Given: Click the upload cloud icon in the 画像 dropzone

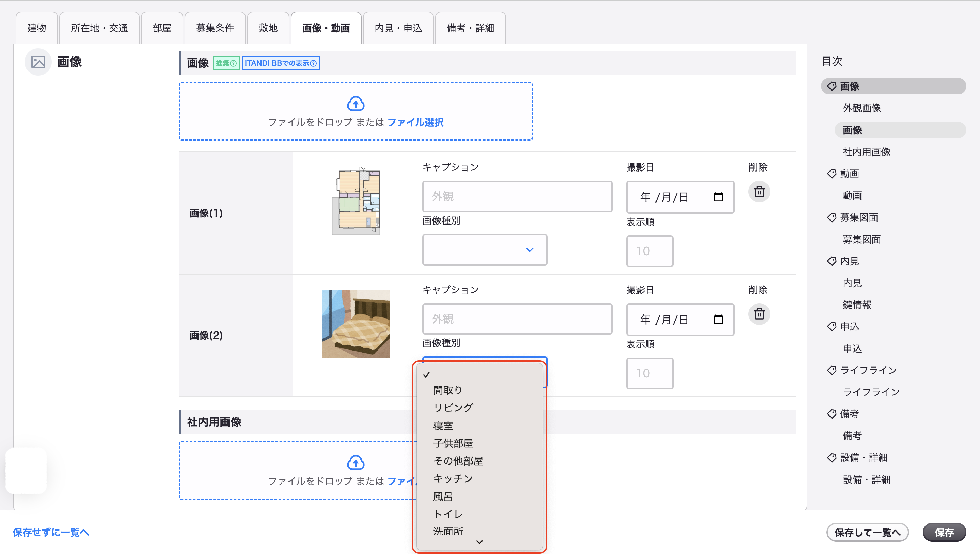Looking at the screenshot, I should tap(355, 103).
